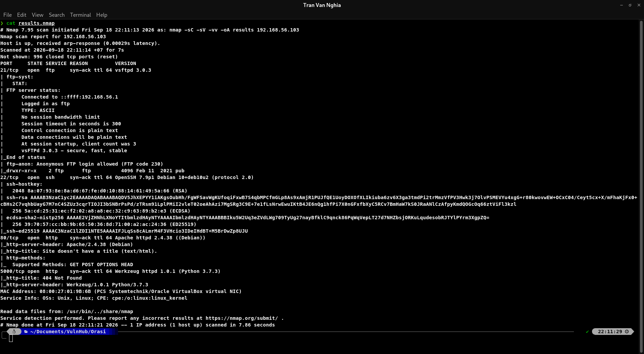This screenshot has width=644, height=354.
Task: Restore the terminal window size
Action: click(630, 5)
